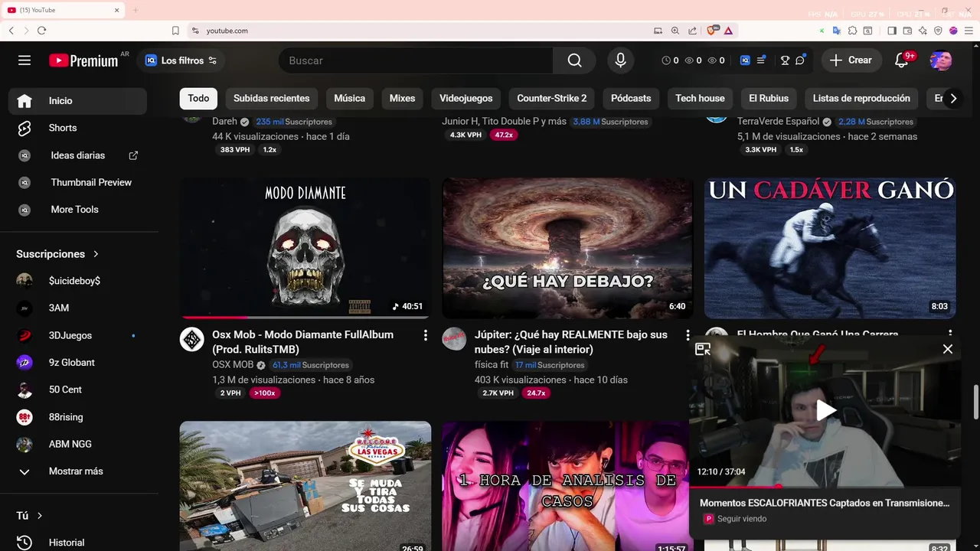Click the vidIQ trophy icon
This screenshot has width=980, height=551.
click(785, 60)
